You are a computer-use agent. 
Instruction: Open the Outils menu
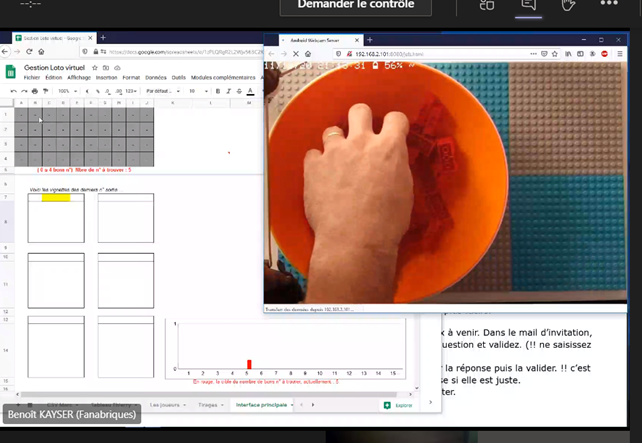[179, 77]
